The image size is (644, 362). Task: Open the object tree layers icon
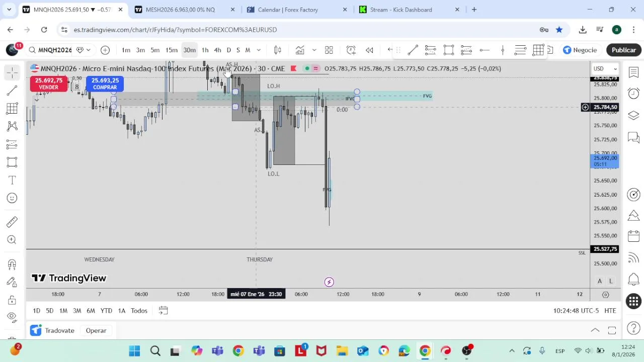[633, 115]
